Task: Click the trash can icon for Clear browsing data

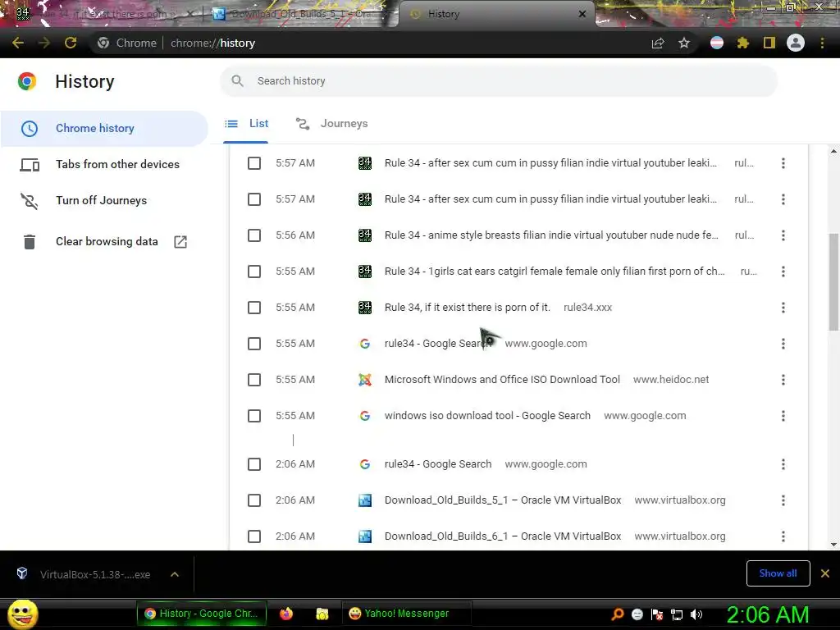Action: click(30, 242)
